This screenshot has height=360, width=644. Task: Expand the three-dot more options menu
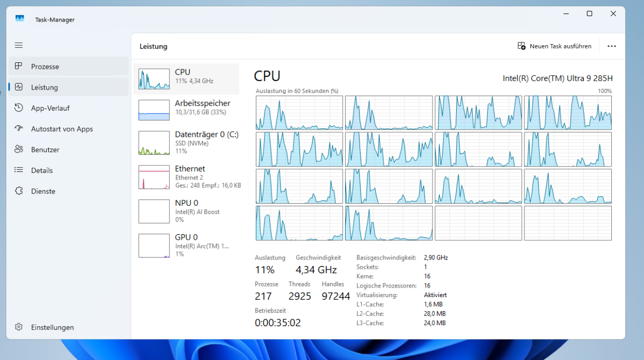click(612, 46)
